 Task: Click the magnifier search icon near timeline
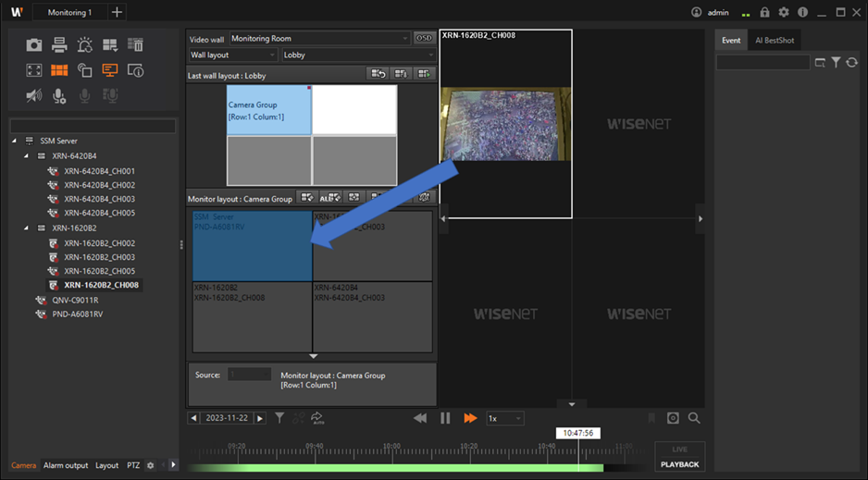pos(694,419)
